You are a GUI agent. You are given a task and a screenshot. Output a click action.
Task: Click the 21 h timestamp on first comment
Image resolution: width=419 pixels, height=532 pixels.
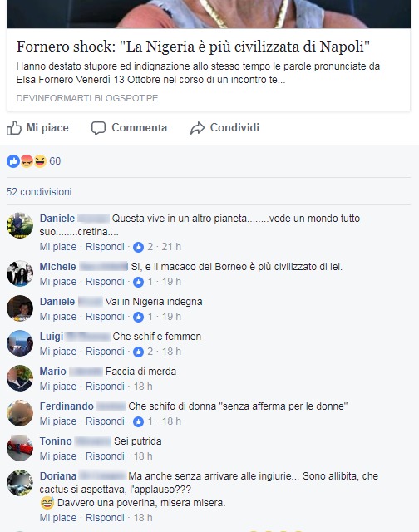pyautogui.click(x=171, y=247)
